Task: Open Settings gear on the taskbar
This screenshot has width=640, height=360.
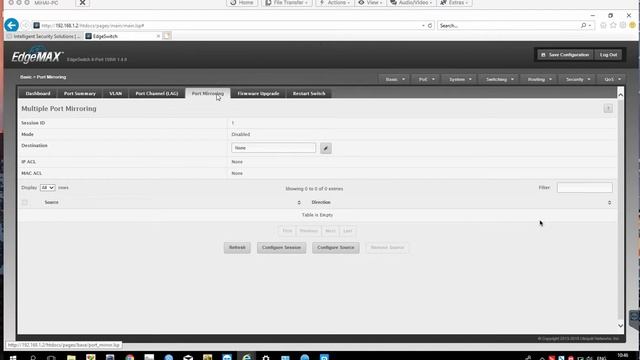Action: click(x=266, y=357)
